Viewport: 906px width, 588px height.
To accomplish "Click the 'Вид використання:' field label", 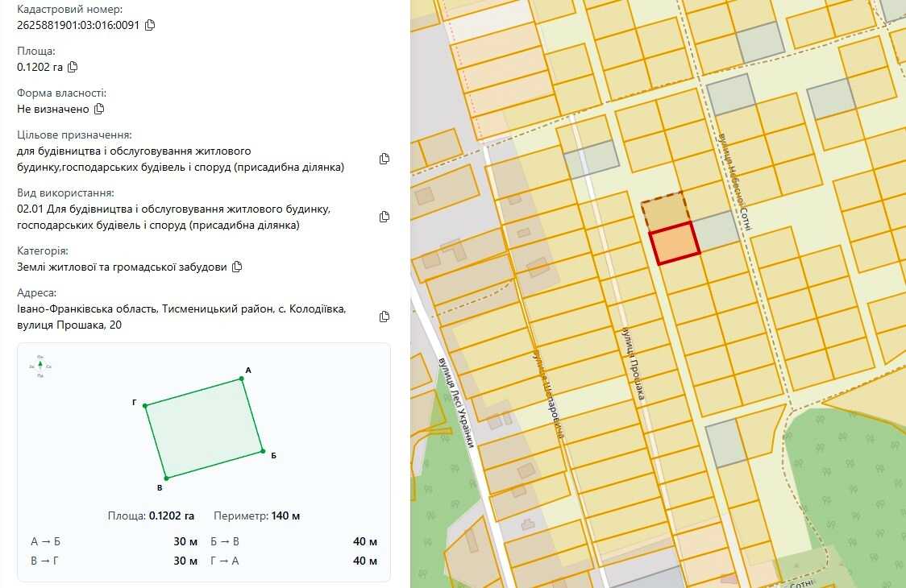I will 65,193.
